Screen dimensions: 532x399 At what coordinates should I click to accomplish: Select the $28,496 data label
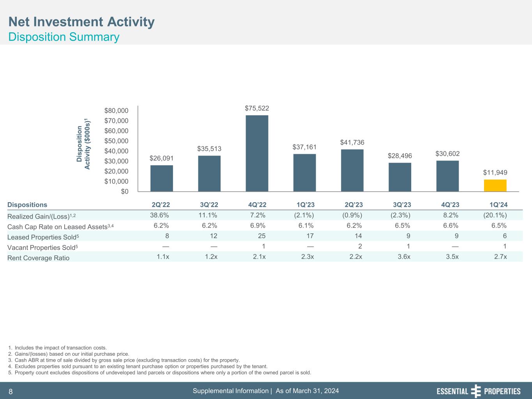point(399,156)
